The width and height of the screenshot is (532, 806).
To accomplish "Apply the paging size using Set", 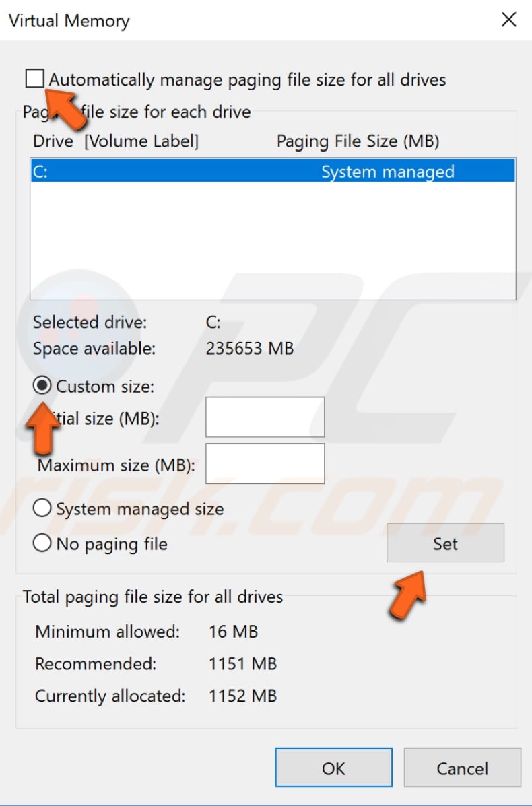I will [445, 543].
